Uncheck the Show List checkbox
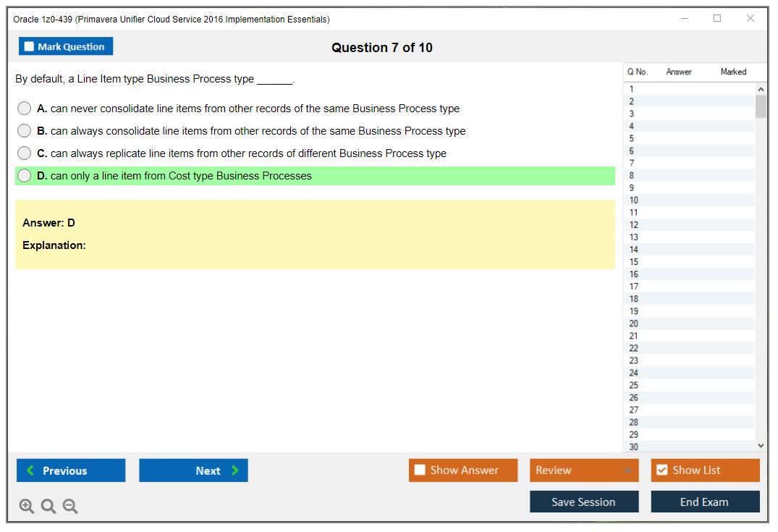 click(x=661, y=470)
